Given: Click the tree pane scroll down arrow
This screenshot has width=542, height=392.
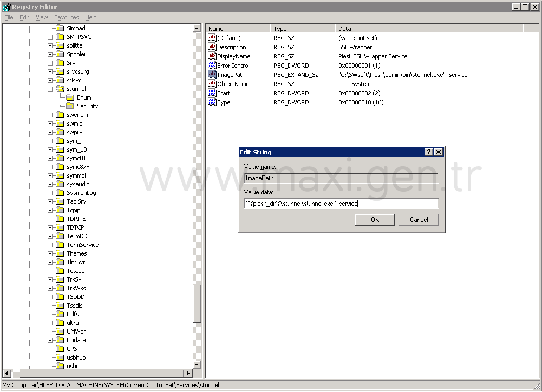Looking at the screenshot, I should coord(197,365).
